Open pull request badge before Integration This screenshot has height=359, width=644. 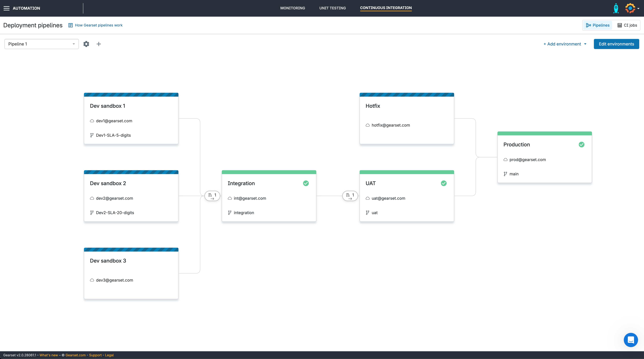[x=212, y=196]
